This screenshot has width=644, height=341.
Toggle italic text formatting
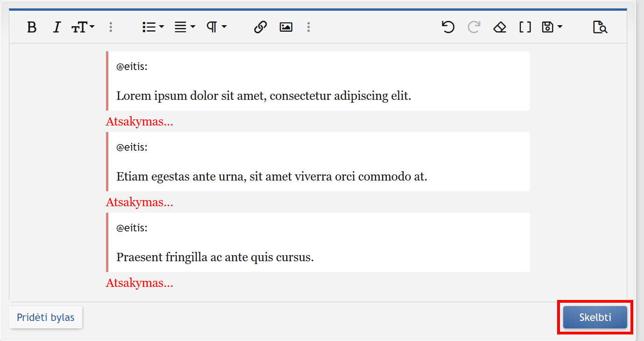[57, 28]
